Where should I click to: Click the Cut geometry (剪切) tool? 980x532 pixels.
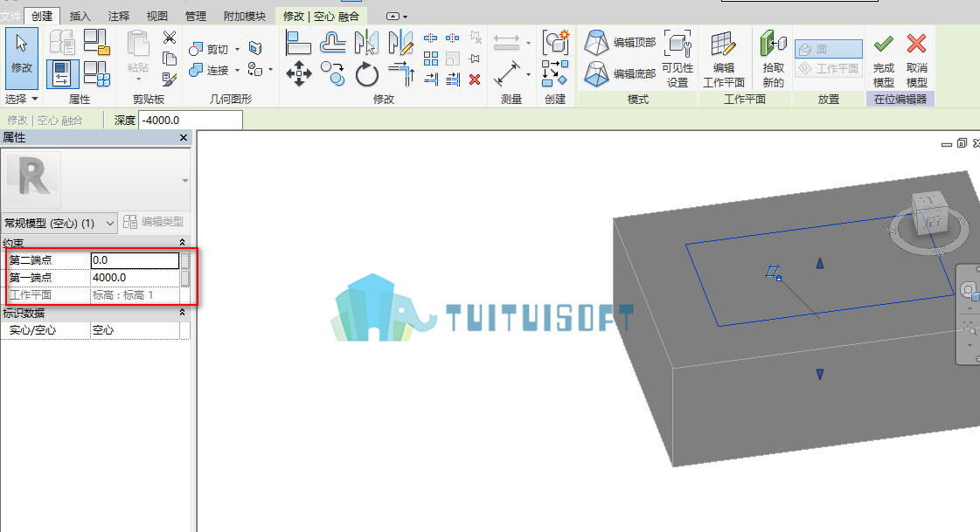[x=209, y=49]
